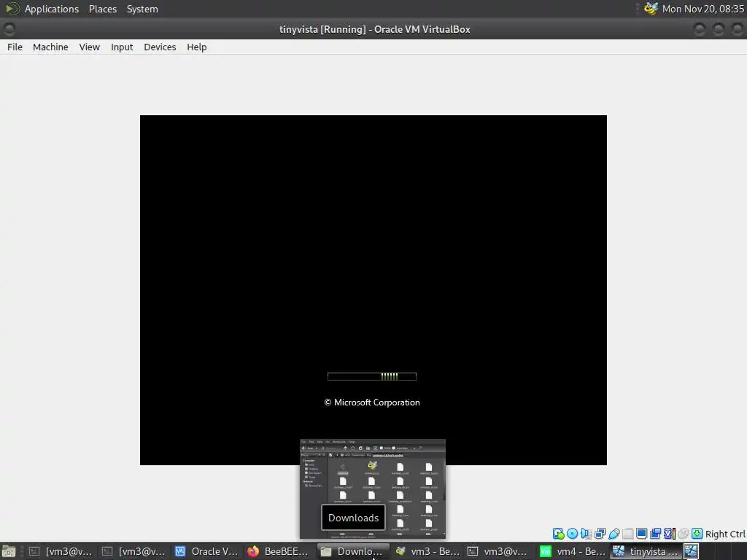Click the green arrow keyboard capture icon
The image size is (747, 560).
coord(697,534)
